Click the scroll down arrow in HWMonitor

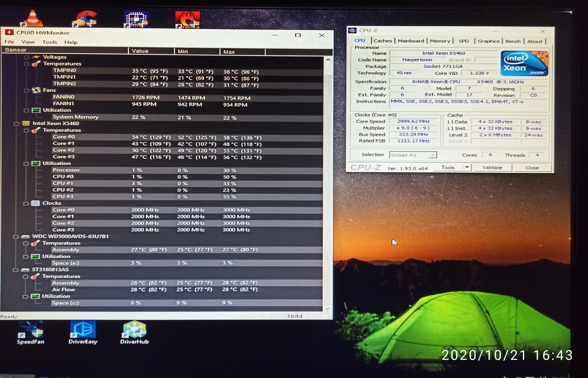pyautogui.click(x=327, y=308)
